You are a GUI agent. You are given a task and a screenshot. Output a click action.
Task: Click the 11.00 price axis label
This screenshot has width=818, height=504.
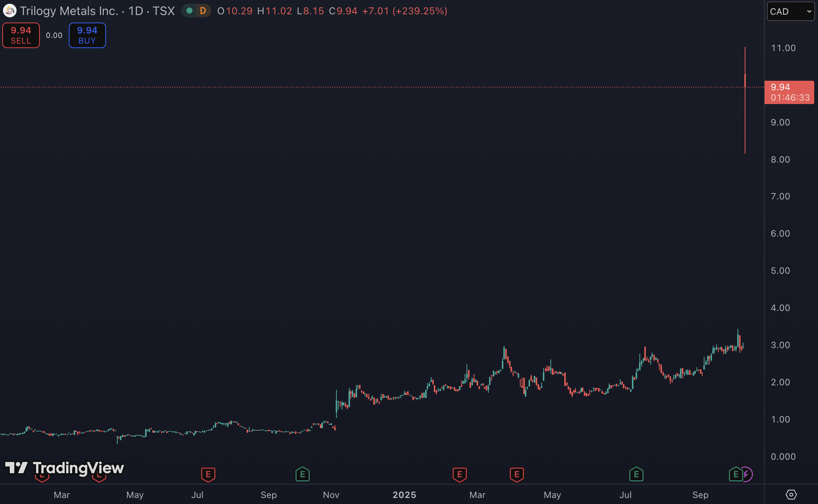(783, 48)
